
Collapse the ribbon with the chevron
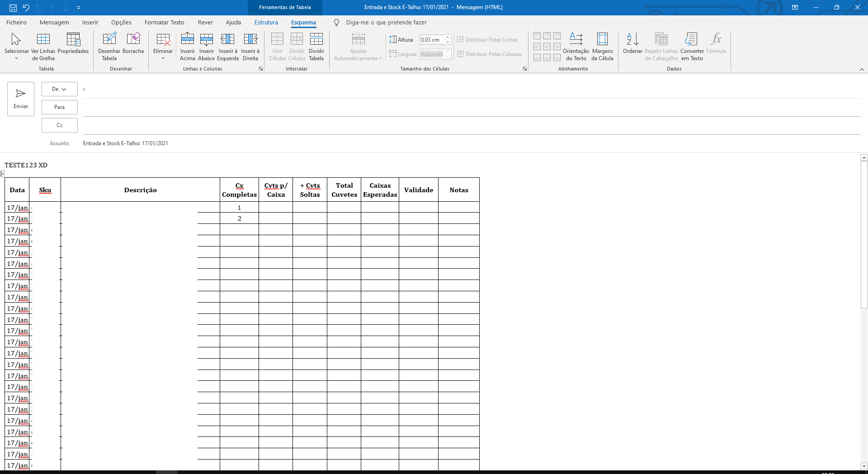[862, 69]
